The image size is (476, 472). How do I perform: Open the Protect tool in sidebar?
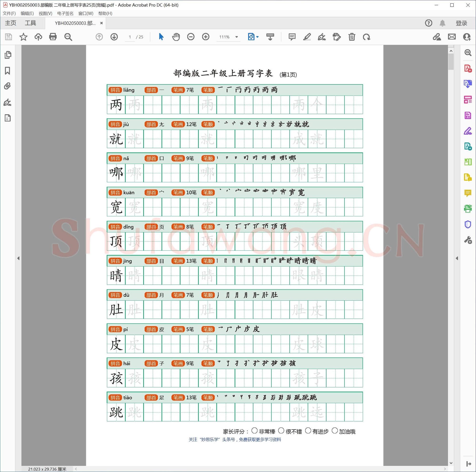[x=468, y=224]
